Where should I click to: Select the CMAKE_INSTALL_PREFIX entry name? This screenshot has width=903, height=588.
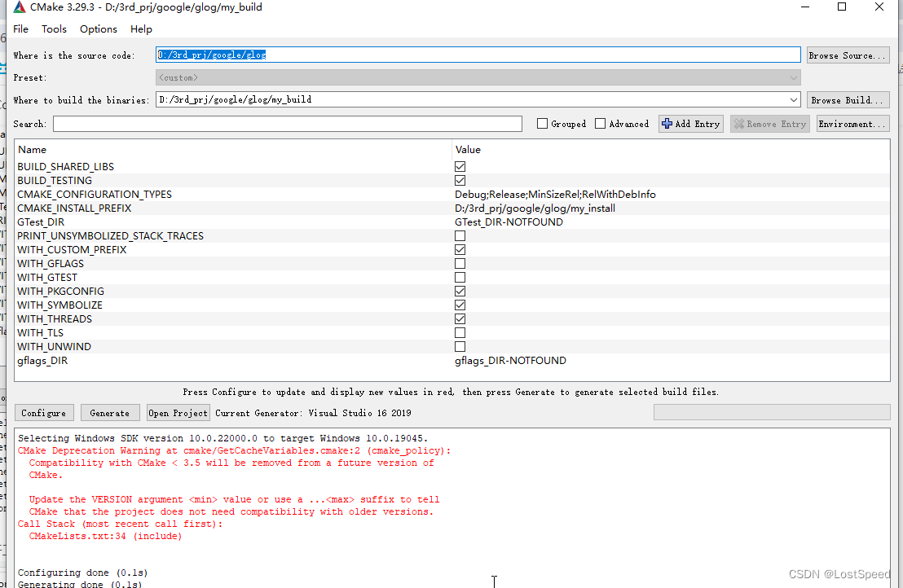pos(74,208)
